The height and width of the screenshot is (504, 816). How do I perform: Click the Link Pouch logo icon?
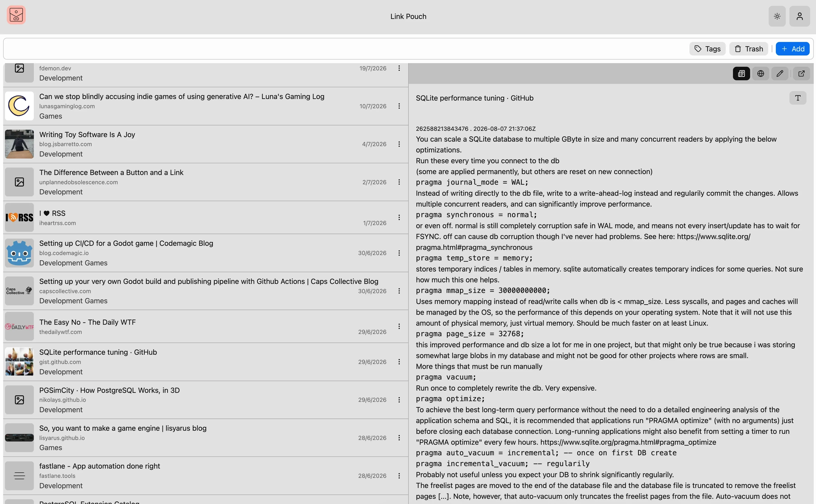point(16,15)
